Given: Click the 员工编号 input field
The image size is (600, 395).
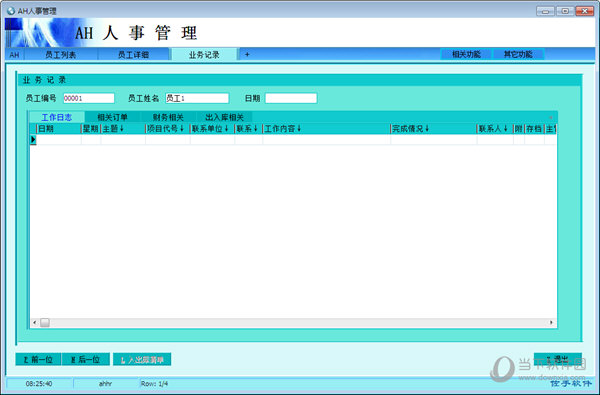Looking at the screenshot, I should (x=89, y=98).
